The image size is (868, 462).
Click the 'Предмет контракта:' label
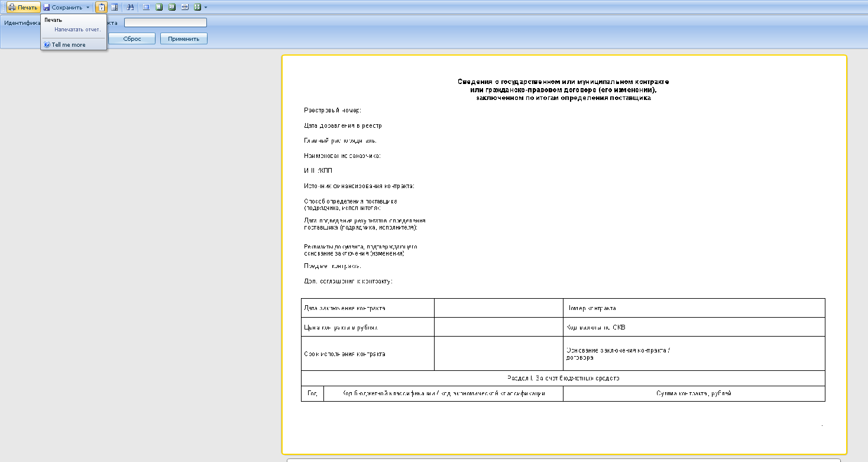(332, 266)
